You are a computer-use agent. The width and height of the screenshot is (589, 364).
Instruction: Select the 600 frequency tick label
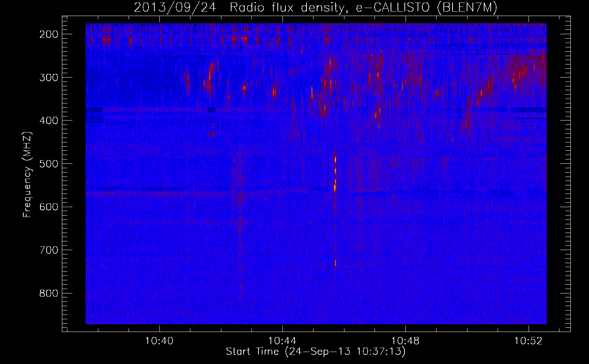pyautogui.click(x=48, y=207)
